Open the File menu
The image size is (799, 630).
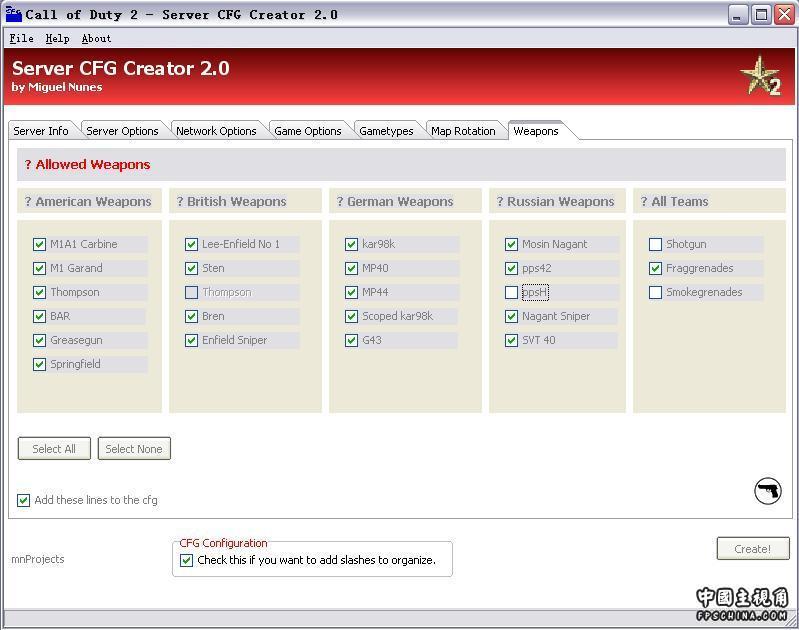pos(21,39)
